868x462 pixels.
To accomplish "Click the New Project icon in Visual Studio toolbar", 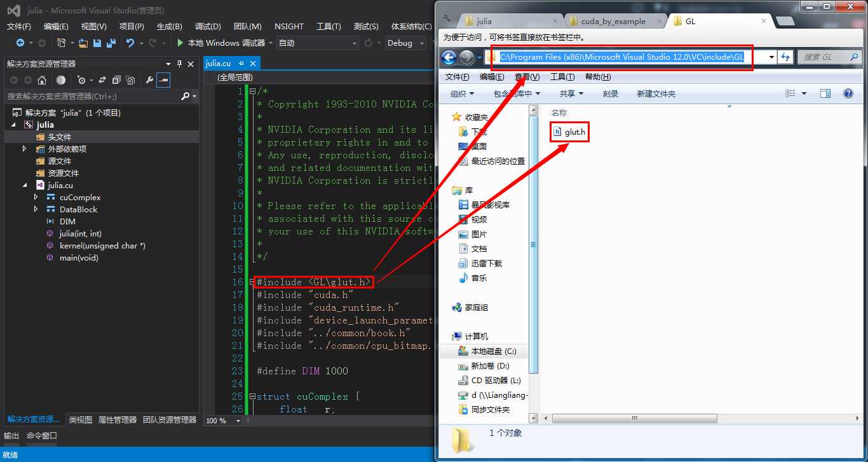I will 62,43.
